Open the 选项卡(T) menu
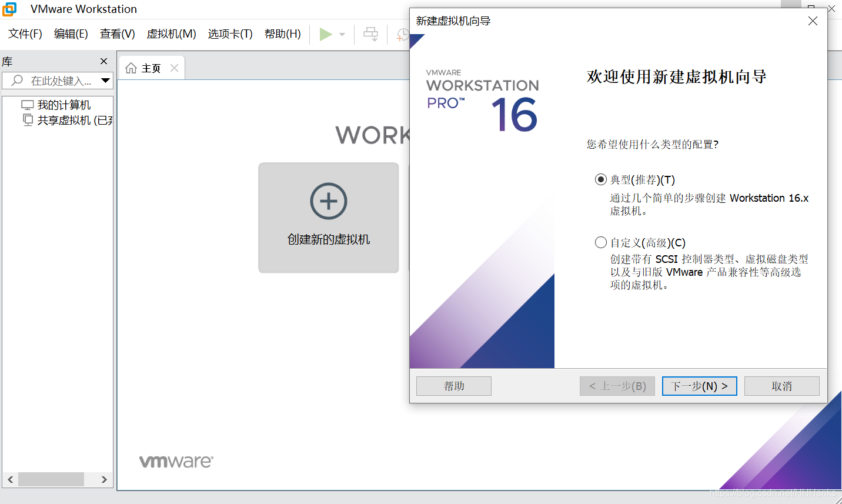The width and height of the screenshot is (842, 504). 230,34
